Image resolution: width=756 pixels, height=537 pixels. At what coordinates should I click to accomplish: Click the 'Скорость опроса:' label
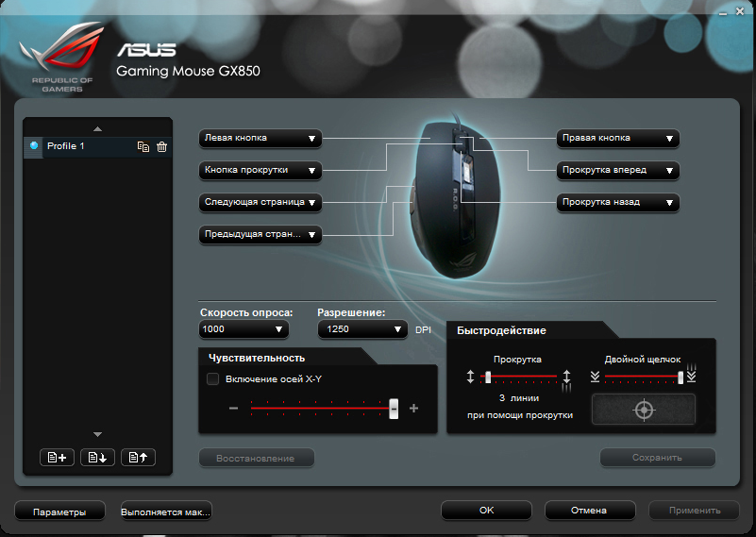(246, 312)
